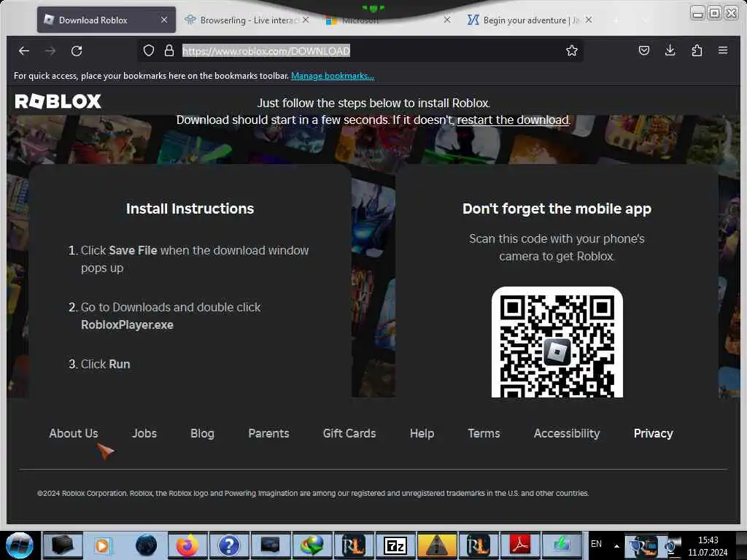Close the Microsoft tab
The width and height of the screenshot is (747, 560).
click(x=447, y=20)
